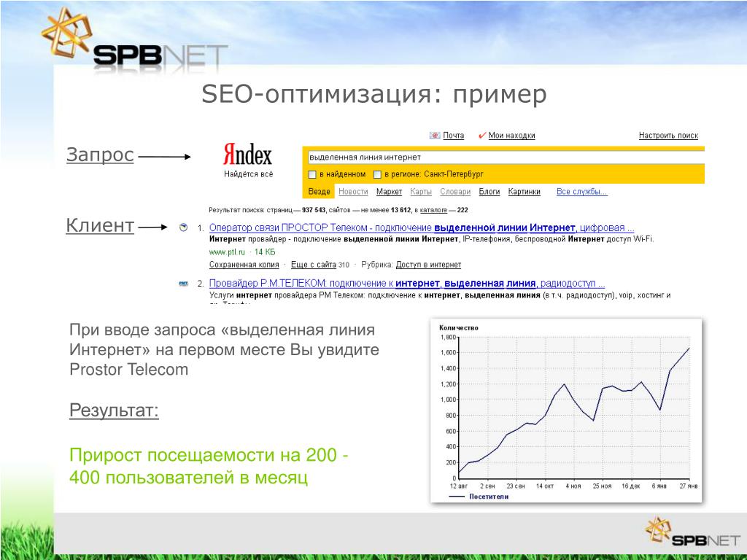This screenshot has width=747, height=560.
Task: Click the 'Количество' chart axis label
Action: coord(458,327)
